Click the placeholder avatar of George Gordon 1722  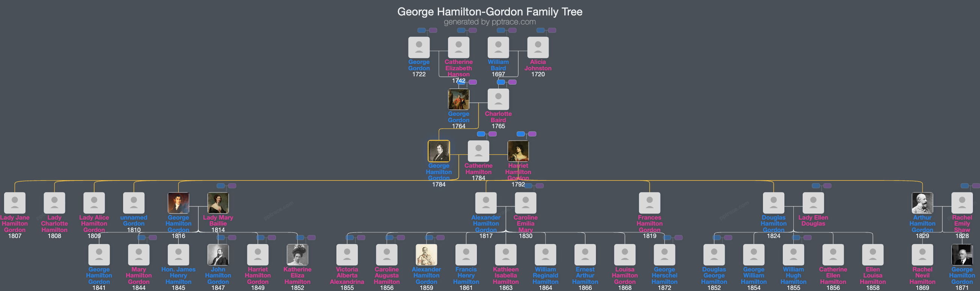419,47
